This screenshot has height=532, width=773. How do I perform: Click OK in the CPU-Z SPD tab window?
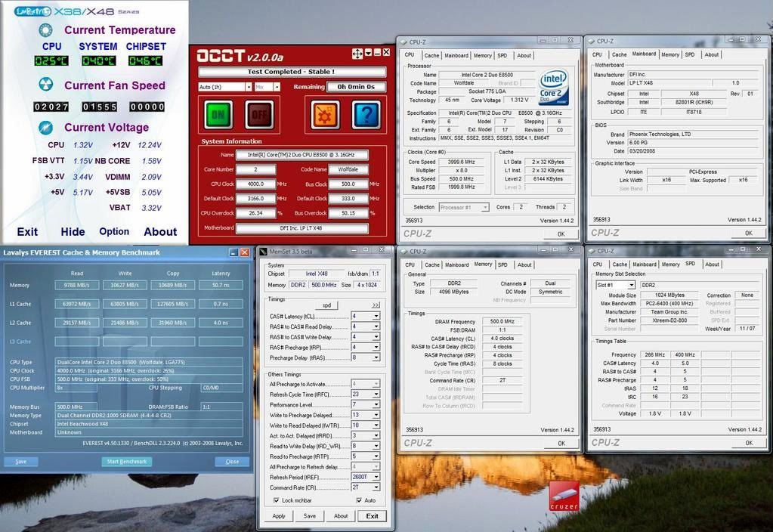pos(748,443)
